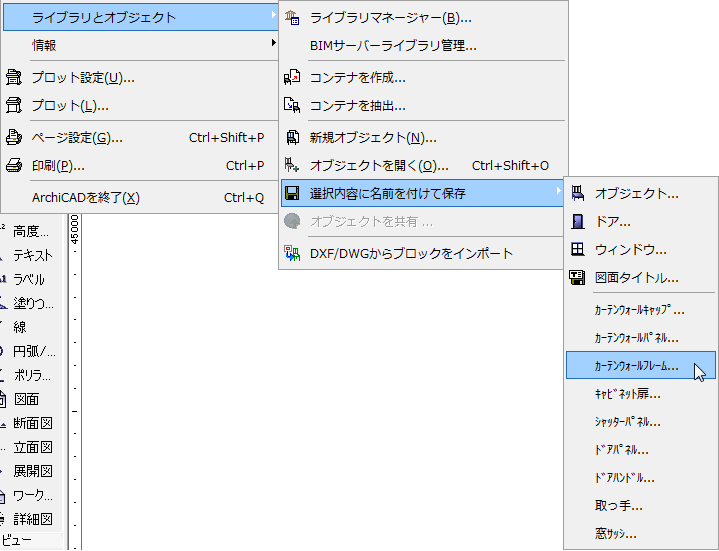719x551 pixels.
Task: Save selection as オブジェクト...
Action: [x=641, y=193]
